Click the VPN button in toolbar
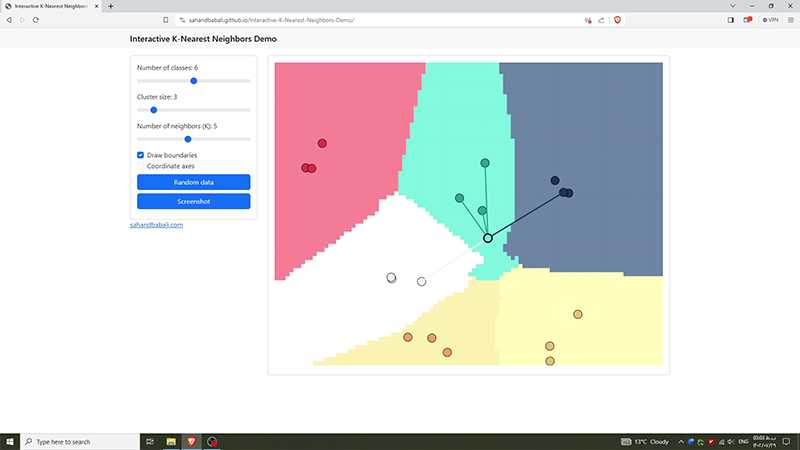The image size is (800, 450). coord(770,20)
